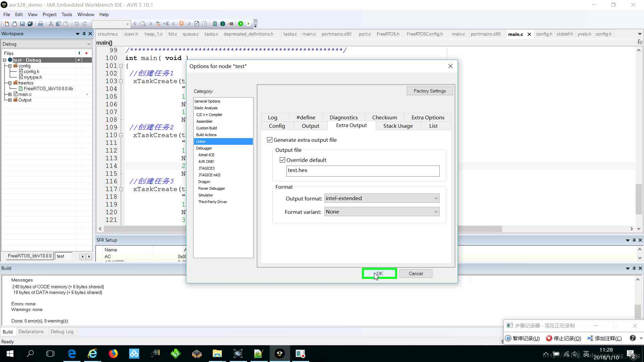This screenshot has height=362, width=644.
Task: Toggle the Override default checkbox
Action: point(282,160)
